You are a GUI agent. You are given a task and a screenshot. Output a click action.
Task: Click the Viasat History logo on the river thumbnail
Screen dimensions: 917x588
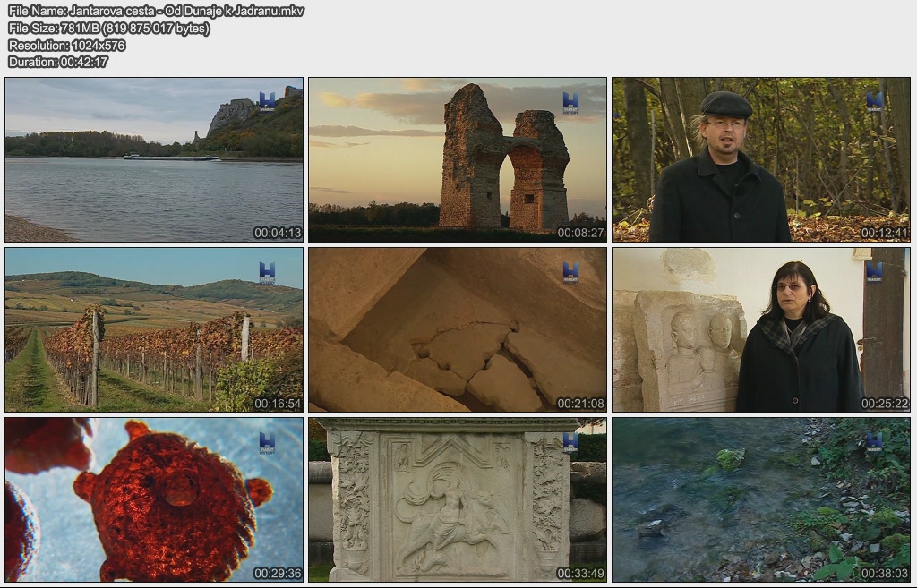pyautogui.click(x=267, y=102)
